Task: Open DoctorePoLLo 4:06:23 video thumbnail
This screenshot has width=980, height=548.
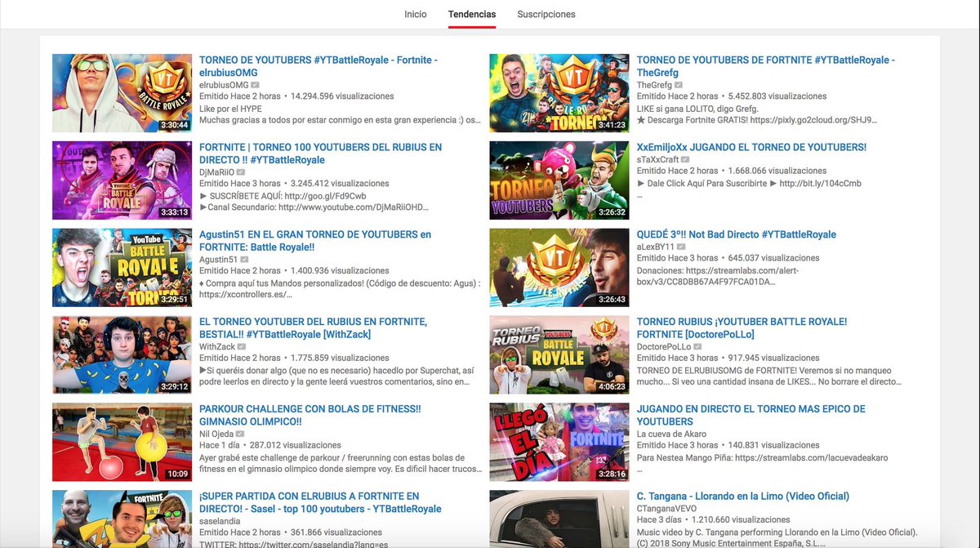Action: point(559,355)
